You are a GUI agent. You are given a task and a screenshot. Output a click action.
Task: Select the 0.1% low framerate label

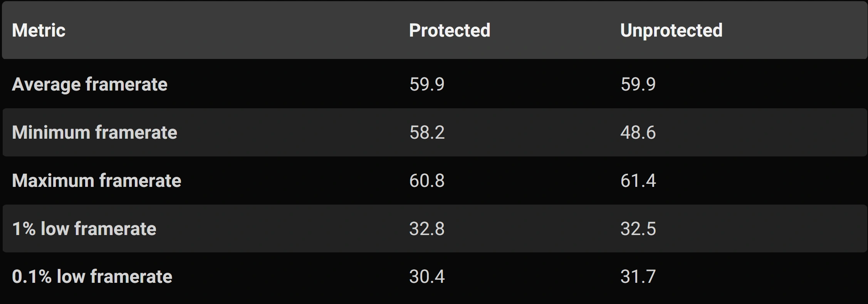[92, 277]
